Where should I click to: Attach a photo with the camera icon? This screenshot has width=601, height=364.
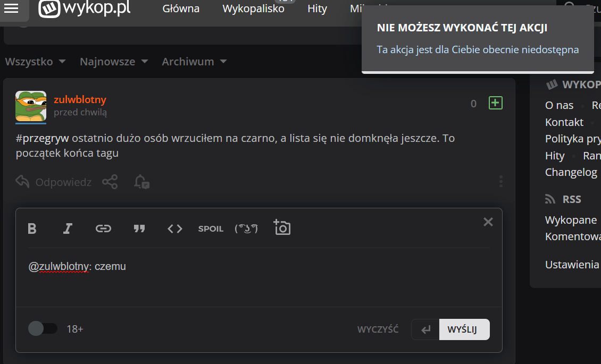[282, 228]
